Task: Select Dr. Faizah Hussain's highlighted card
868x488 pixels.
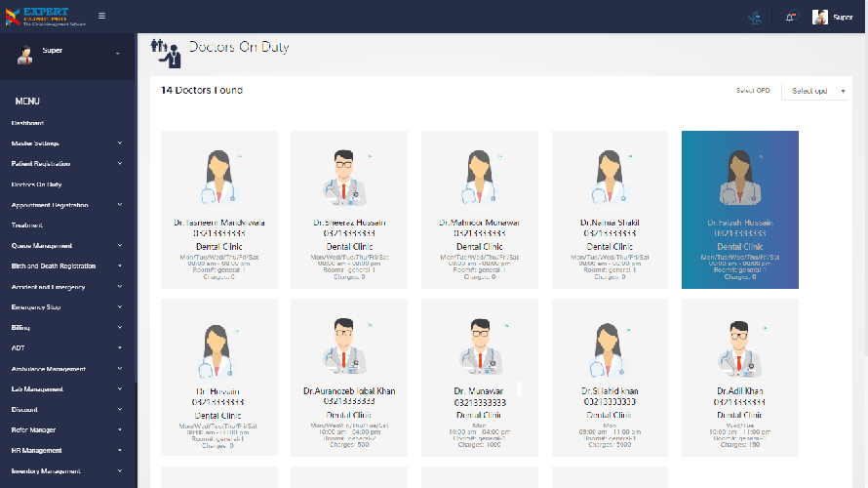Action: click(x=740, y=209)
